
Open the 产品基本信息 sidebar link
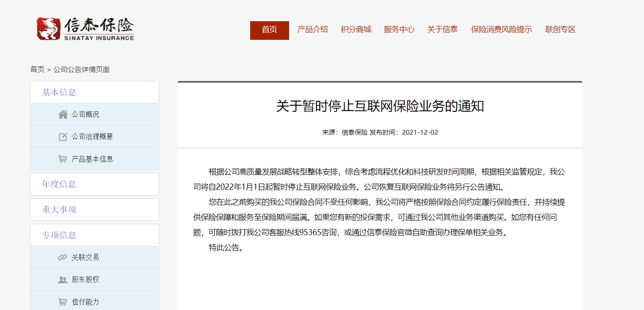point(92,159)
